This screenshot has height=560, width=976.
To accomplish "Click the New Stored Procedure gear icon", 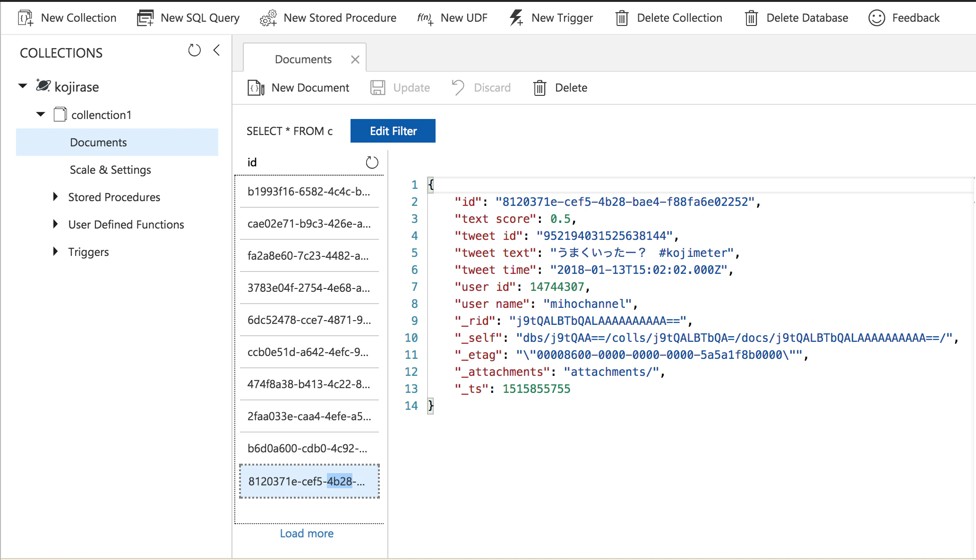I will coord(268,18).
